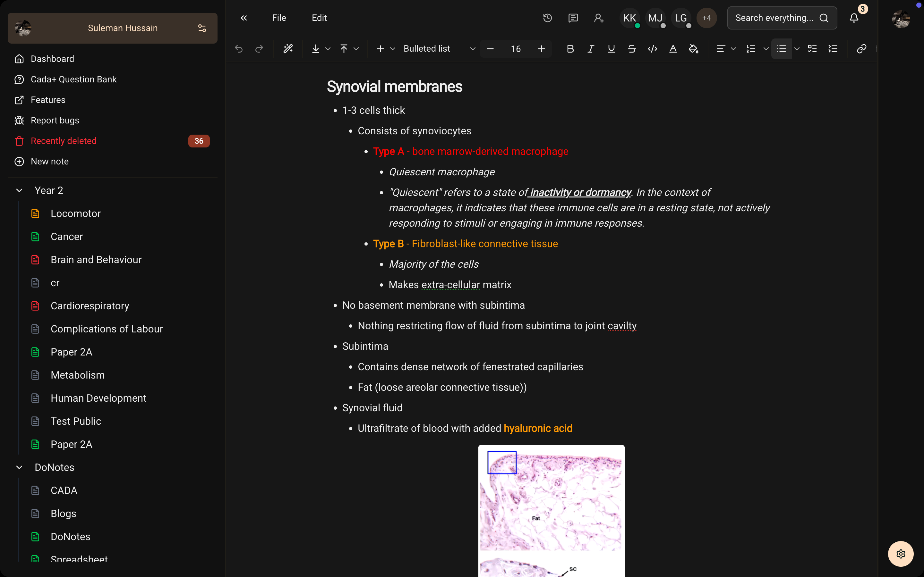
Task: Create a New note
Action: click(x=50, y=162)
